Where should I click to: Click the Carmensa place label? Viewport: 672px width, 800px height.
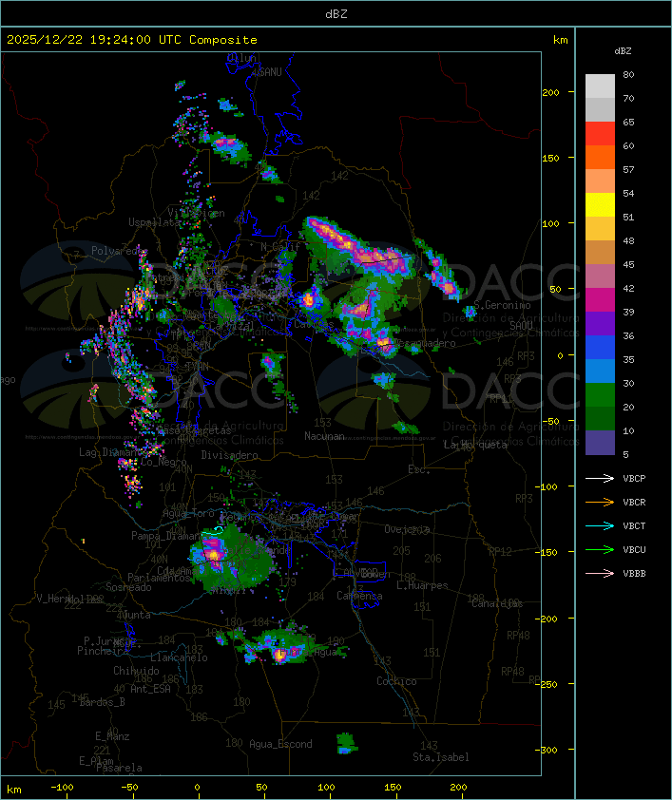[359, 596]
